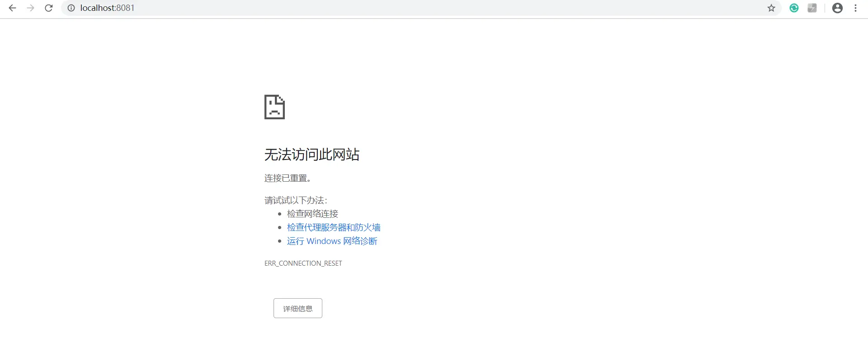Open the gray extension icon in the toolbar
Viewport: 868px width, 352px height.
coord(812,8)
